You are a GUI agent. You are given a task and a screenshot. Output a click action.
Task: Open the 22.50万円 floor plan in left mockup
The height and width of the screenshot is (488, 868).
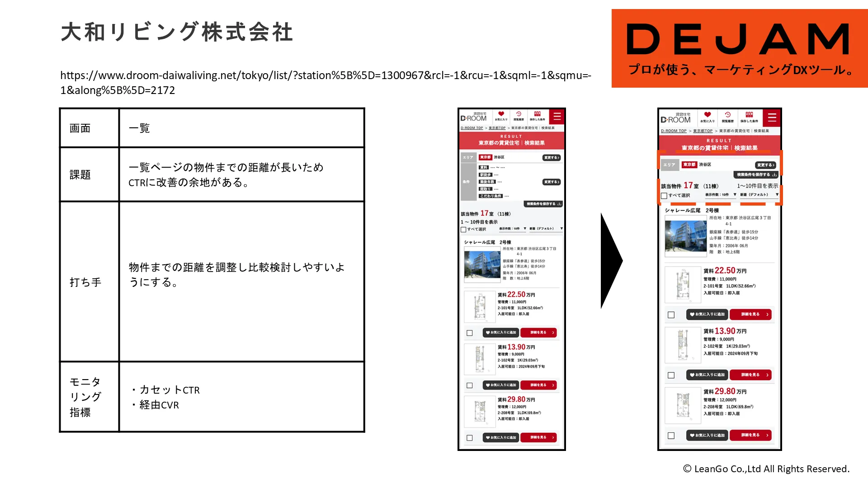click(480, 307)
